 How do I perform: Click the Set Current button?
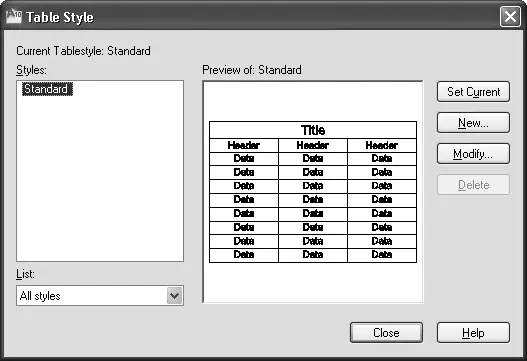(473, 92)
